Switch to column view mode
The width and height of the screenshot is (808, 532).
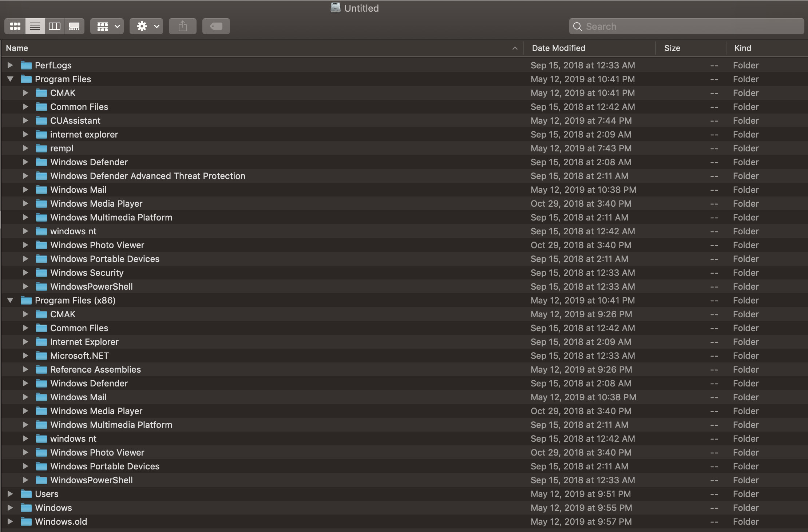click(55, 26)
